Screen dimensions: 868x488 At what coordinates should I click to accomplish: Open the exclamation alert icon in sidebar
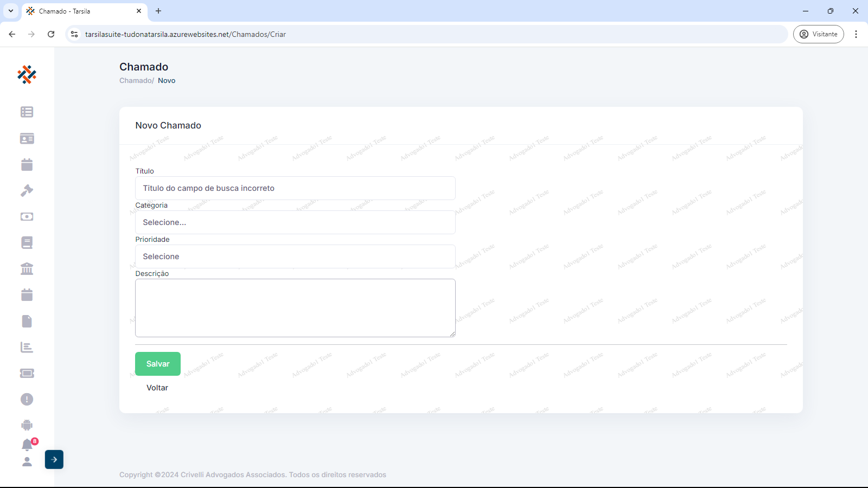coord(27,399)
